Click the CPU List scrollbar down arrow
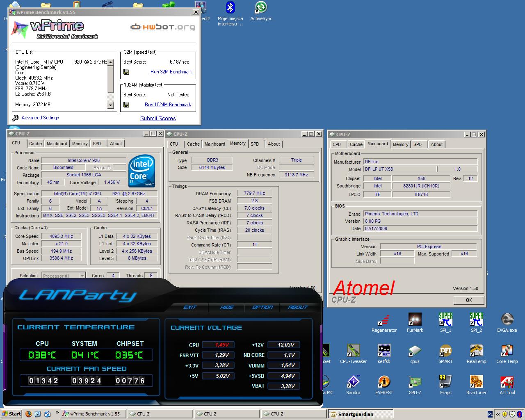The height and width of the screenshot is (420, 525). 110,105
